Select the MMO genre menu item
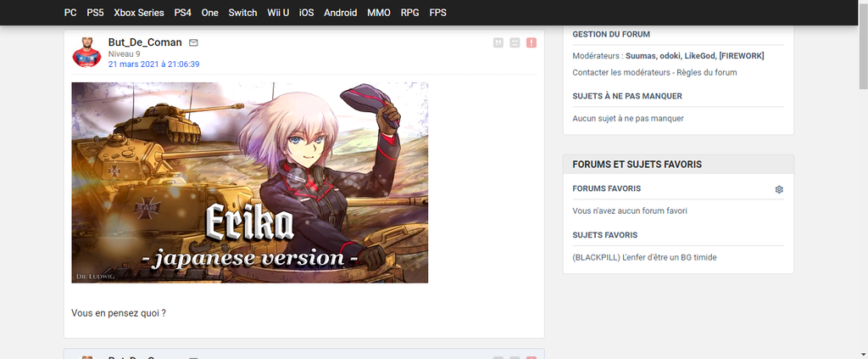This screenshot has width=868, height=359. pos(379,12)
